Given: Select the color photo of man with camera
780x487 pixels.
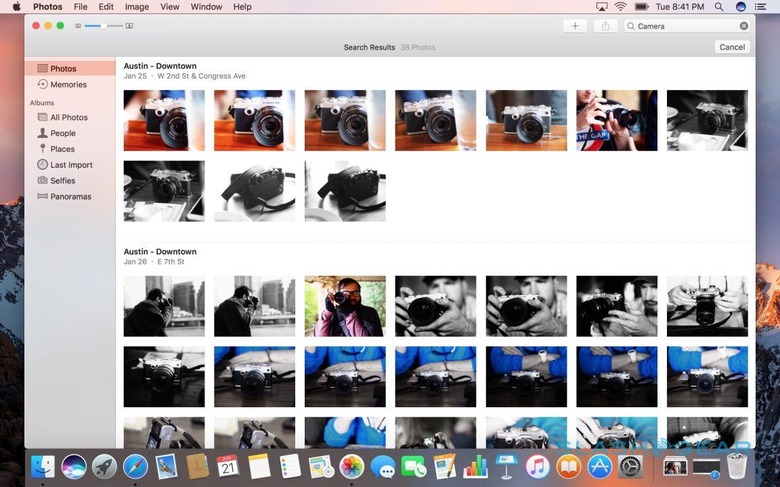Looking at the screenshot, I should coord(345,306).
